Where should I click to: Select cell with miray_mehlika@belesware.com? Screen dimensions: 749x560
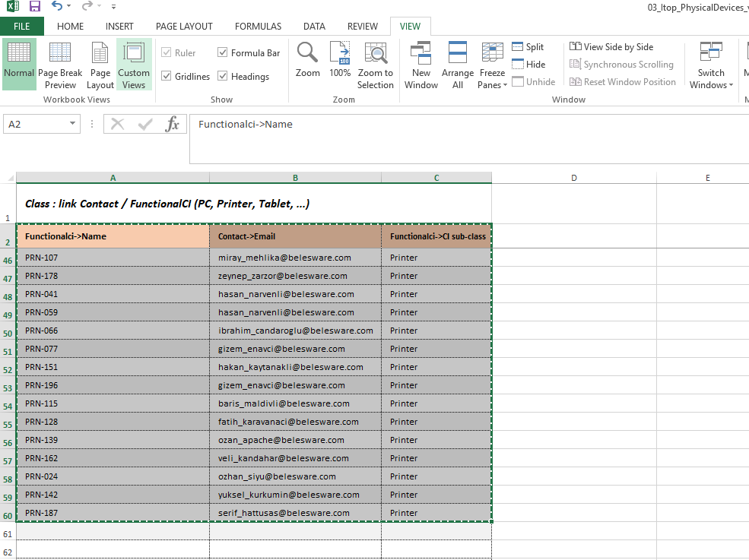pyautogui.click(x=295, y=258)
